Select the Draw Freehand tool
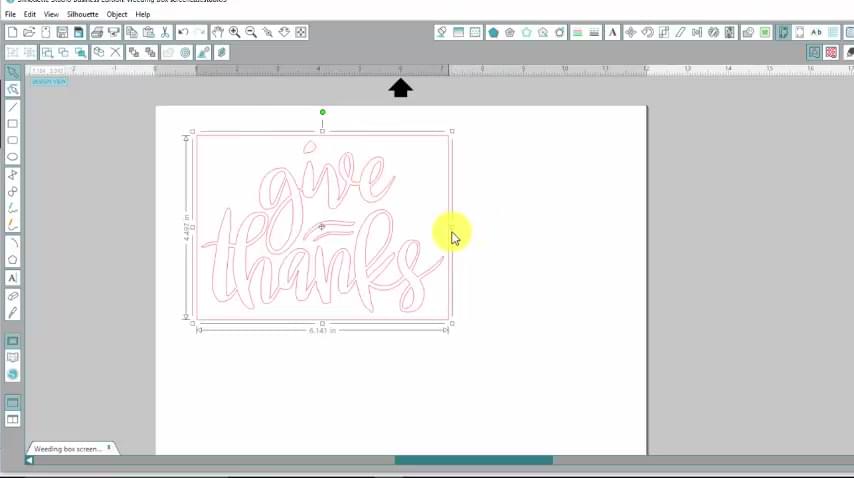The width and height of the screenshot is (854, 478). (x=13, y=209)
